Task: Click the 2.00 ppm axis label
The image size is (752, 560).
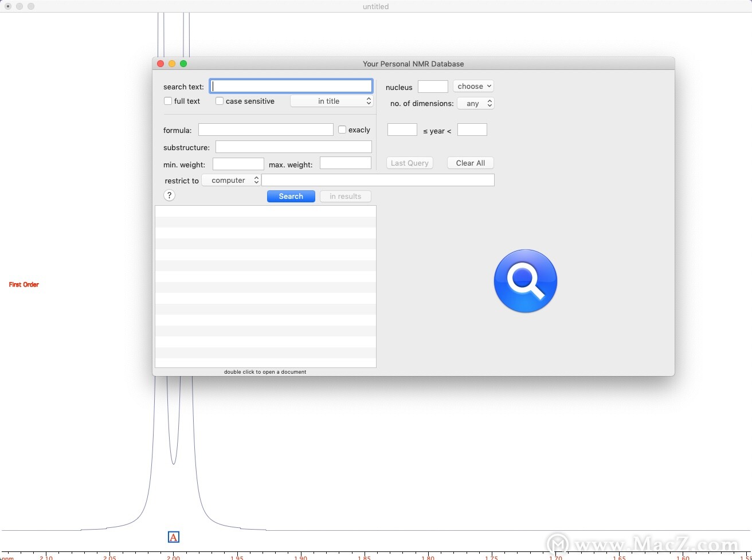Action: point(173,558)
